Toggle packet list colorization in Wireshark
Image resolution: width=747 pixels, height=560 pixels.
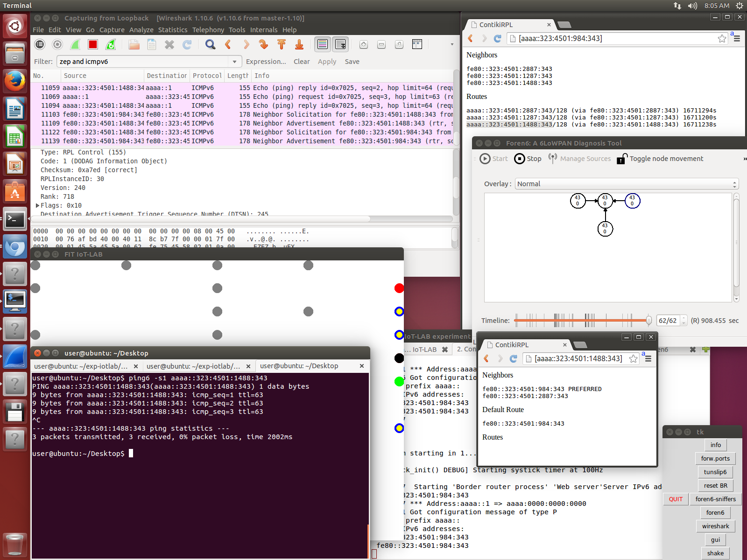coord(323,44)
